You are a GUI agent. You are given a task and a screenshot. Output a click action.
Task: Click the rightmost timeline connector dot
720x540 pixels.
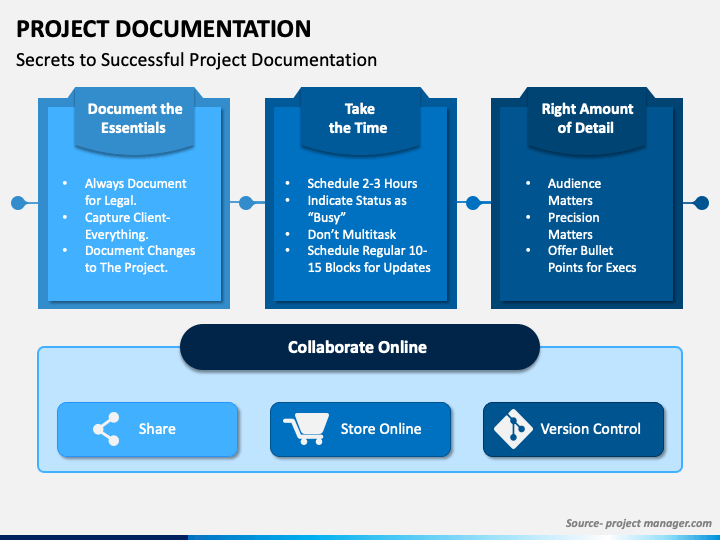(x=701, y=202)
